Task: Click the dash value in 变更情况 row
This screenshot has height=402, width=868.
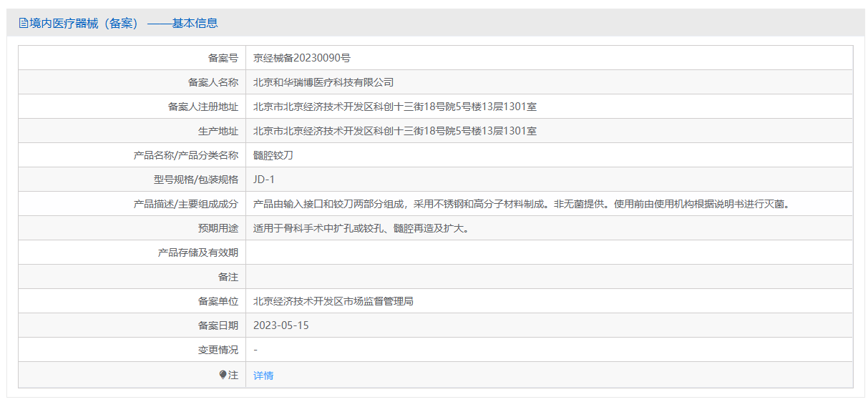Action: [x=255, y=350]
